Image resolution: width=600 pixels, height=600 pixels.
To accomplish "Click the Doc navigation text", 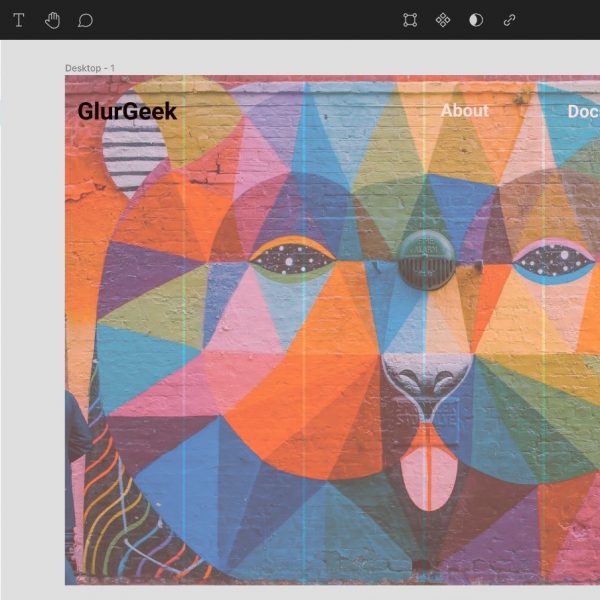I will [x=583, y=111].
